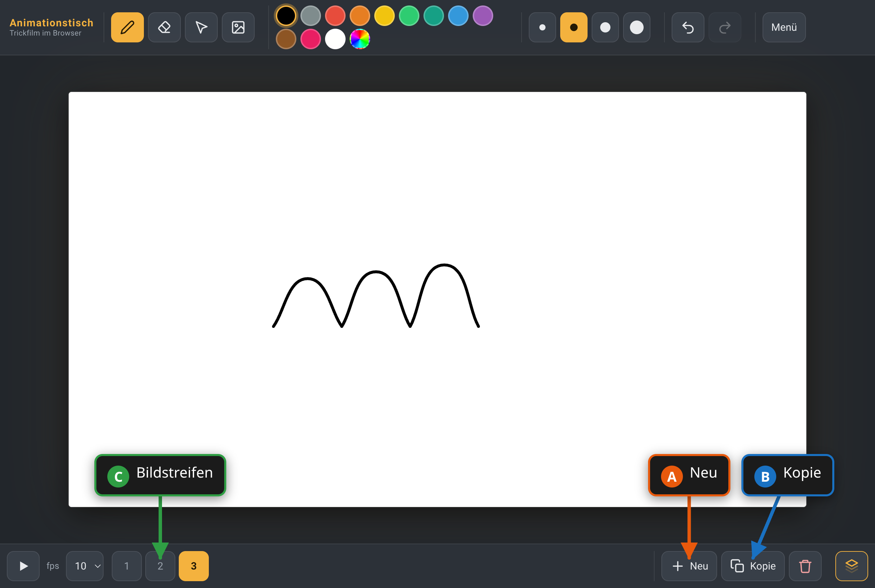This screenshot has width=875, height=588.
Task: Play the animation
Action: (23, 566)
